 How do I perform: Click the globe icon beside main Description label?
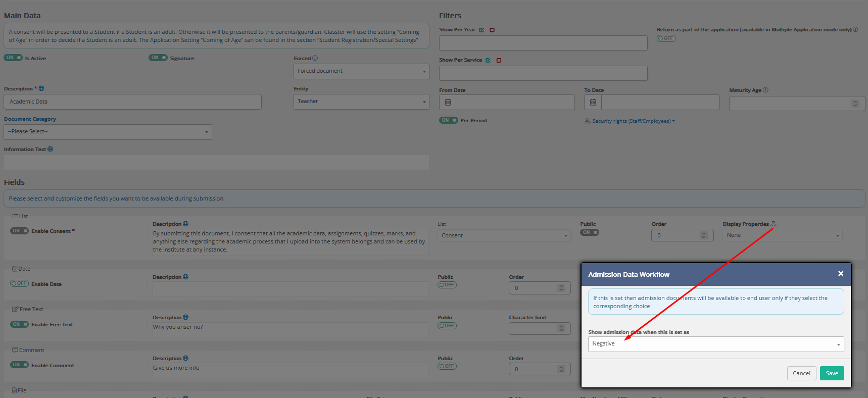(41, 88)
